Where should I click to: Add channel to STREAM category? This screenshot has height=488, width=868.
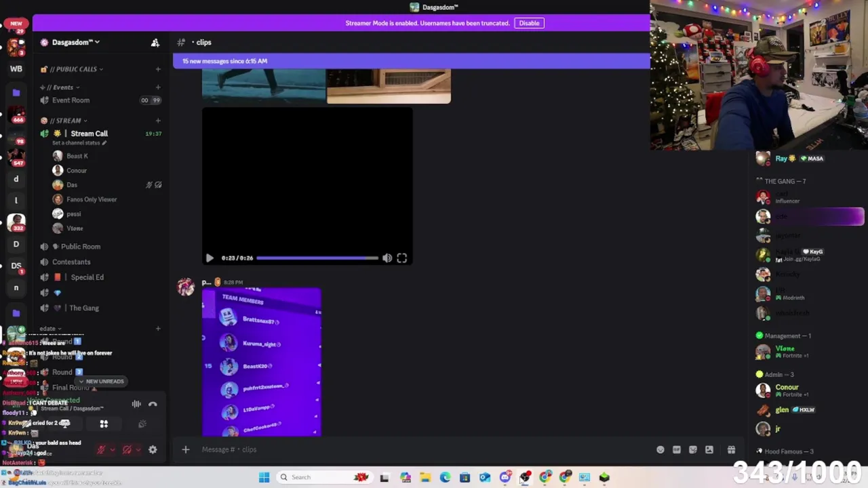[158, 121]
